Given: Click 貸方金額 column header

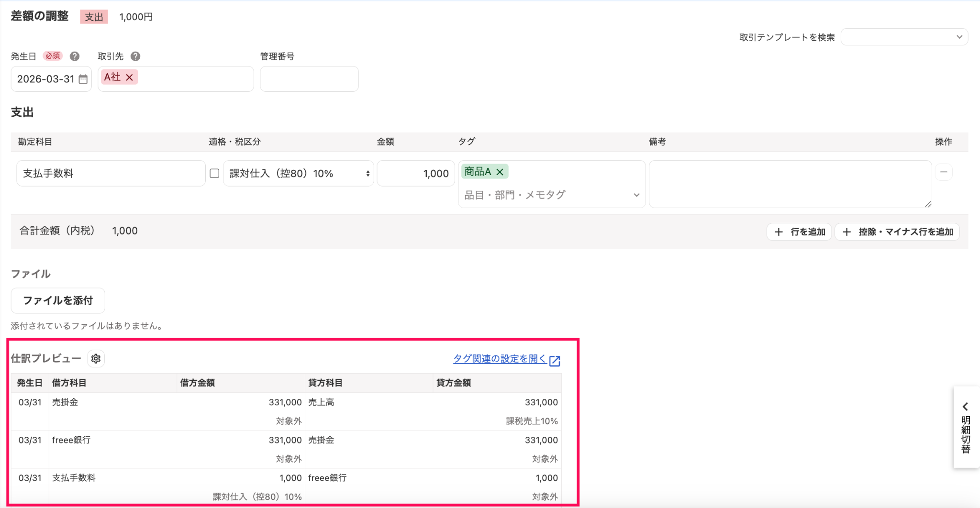Looking at the screenshot, I should (x=454, y=383).
